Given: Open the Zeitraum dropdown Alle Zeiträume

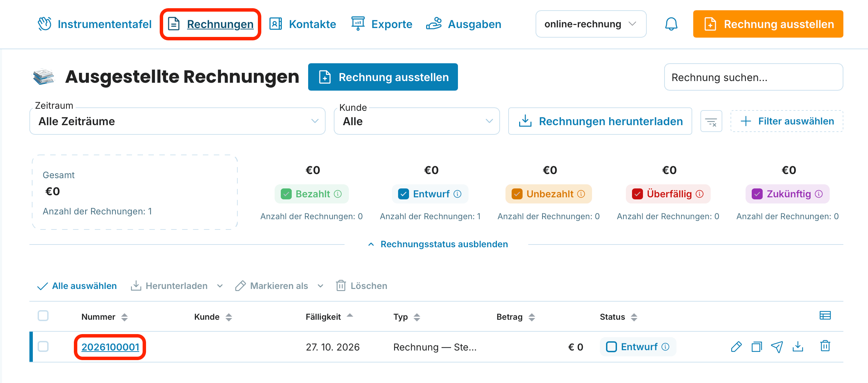Looking at the screenshot, I should coord(177,121).
